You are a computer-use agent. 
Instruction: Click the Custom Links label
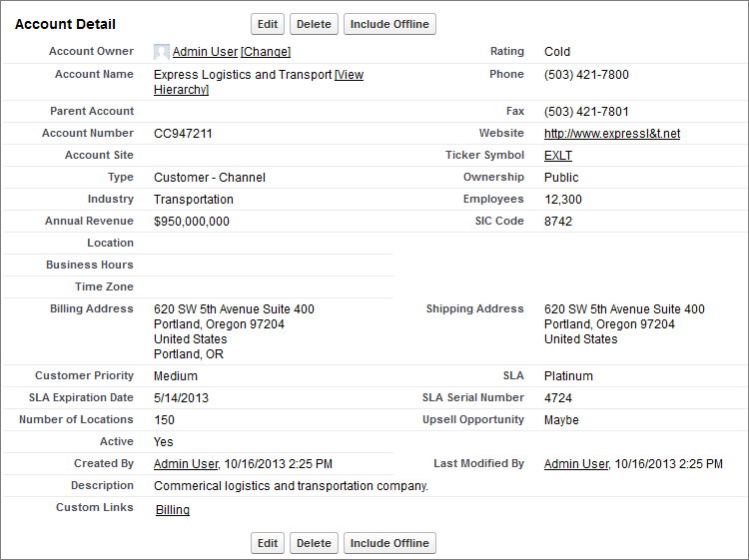(x=95, y=507)
